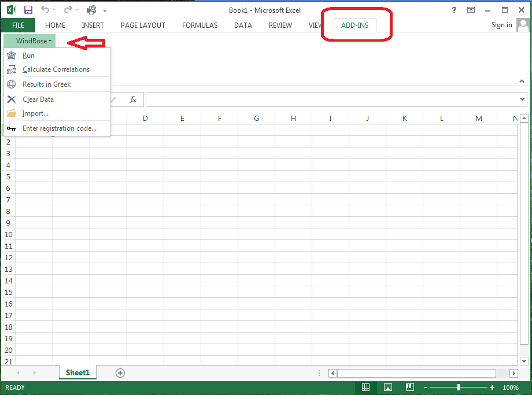Open the FORMULAS ribbon tab
This screenshot has height=395, width=532.
[x=199, y=25]
